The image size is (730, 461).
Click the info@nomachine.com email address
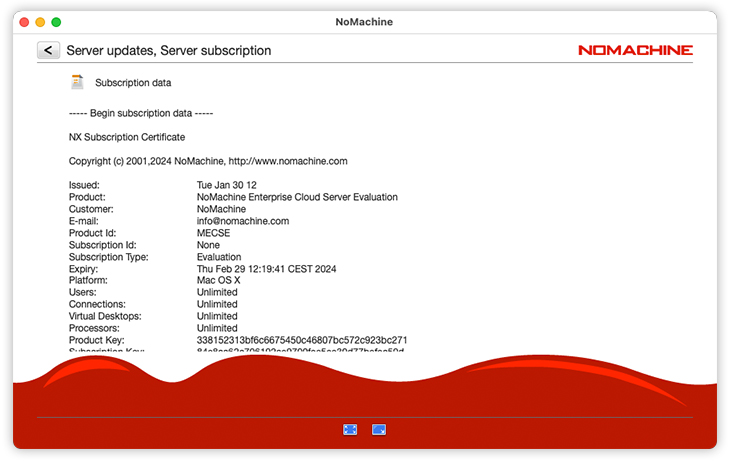243,221
